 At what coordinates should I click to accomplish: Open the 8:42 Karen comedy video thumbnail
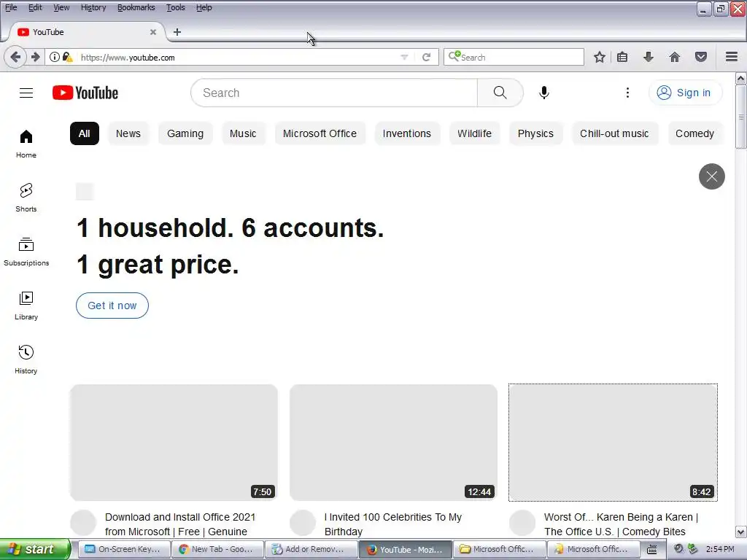tap(613, 443)
